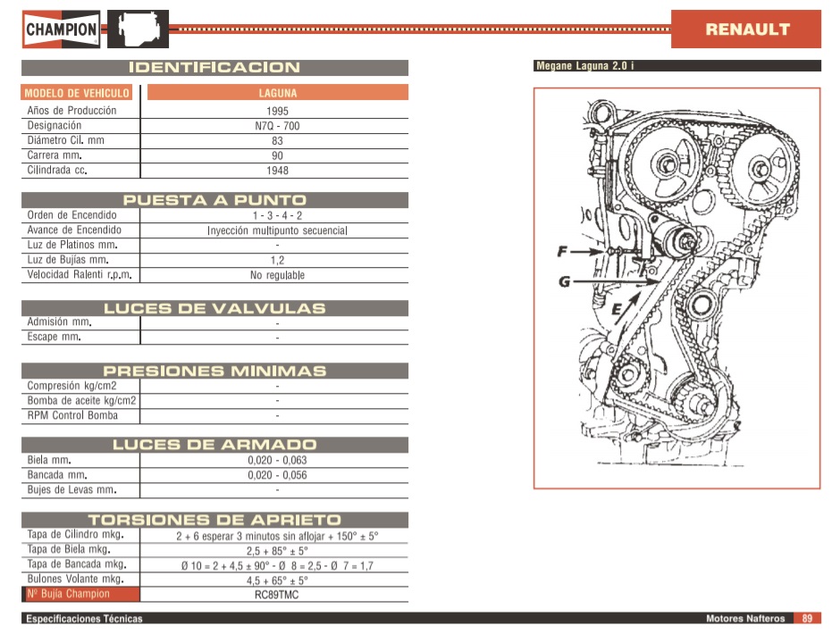The height and width of the screenshot is (634, 840).
Task: Click the red RENAULT banner
Action: pos(745,29)
